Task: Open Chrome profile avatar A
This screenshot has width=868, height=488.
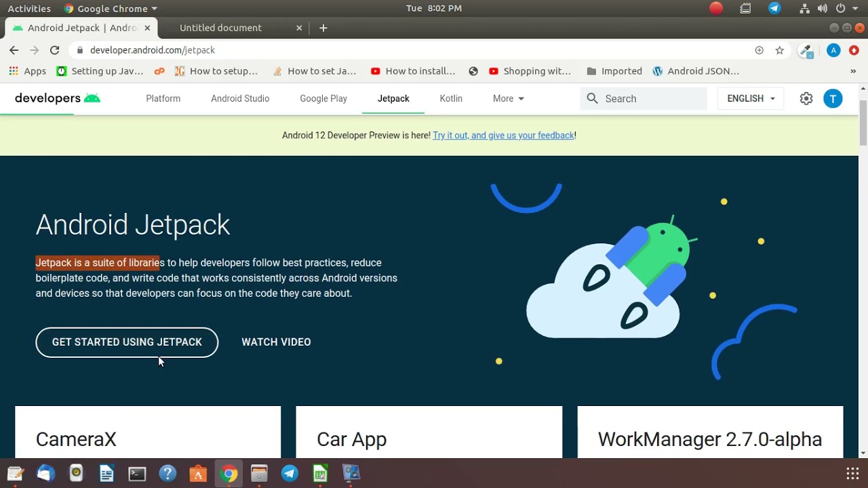Action: (x=833, y=50)
